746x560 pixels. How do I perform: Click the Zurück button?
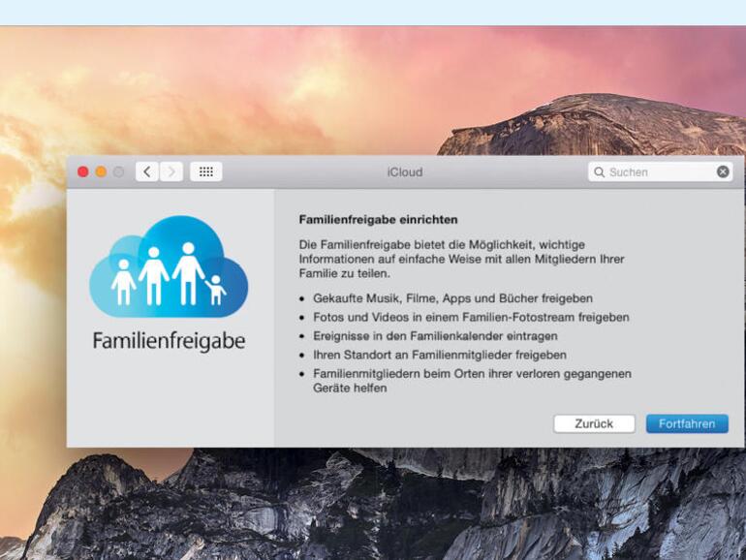(594, 423)
